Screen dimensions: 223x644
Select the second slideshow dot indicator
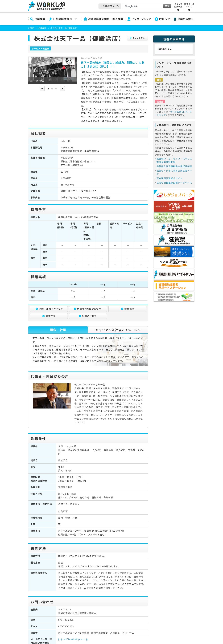pyautogui.click(x=52, y=89)
